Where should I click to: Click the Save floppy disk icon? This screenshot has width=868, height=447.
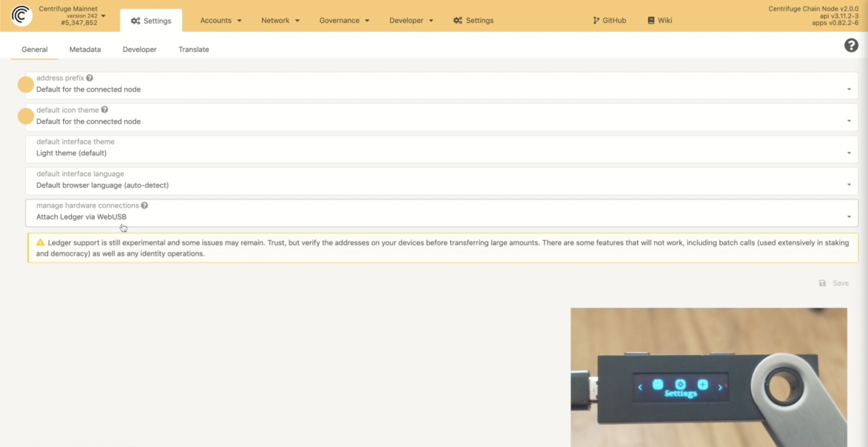point(822,283)
